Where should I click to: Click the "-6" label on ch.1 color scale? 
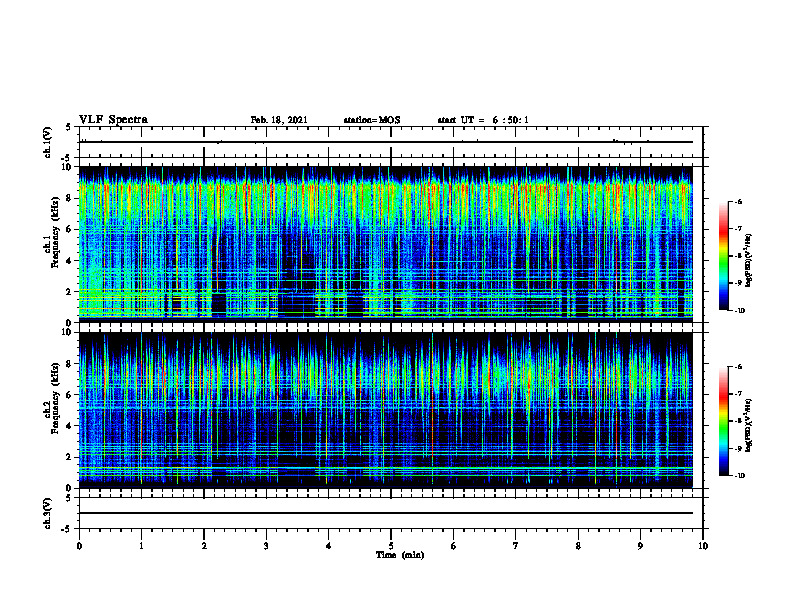point(737,201)
